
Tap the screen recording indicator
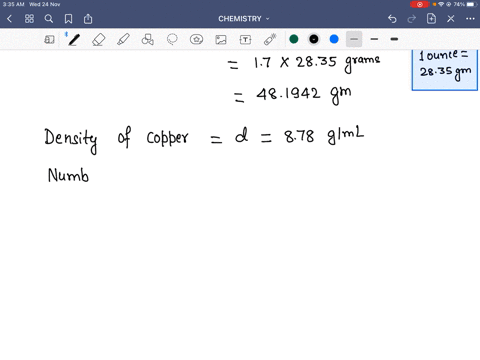pyautogui.click(x=420, y=4)
